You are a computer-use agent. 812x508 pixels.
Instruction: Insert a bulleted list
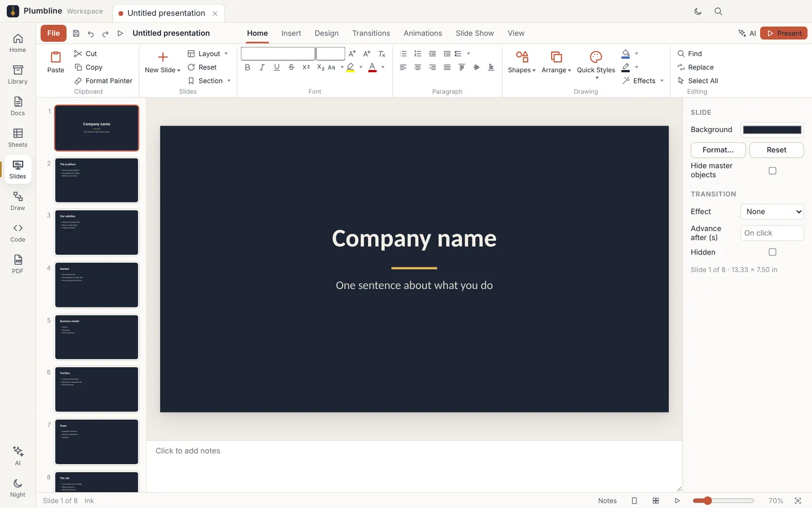pos(403,53)
